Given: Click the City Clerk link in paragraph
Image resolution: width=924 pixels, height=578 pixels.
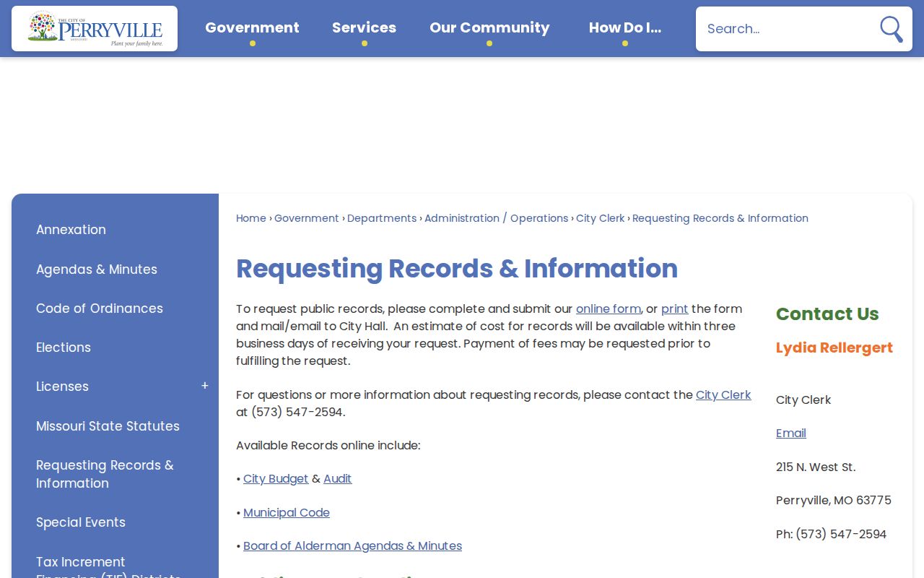Looking at the screenshot, I should click(x=723, y=394).
